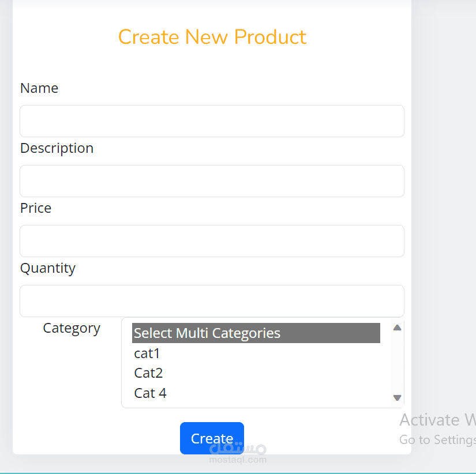Click the Price field label

[x=35, y=208]
